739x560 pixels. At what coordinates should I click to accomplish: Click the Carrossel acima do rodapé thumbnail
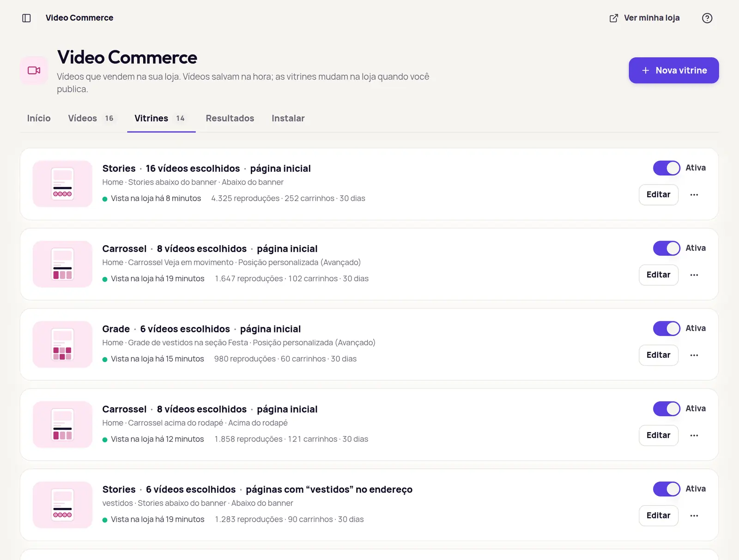pos(62,425)
